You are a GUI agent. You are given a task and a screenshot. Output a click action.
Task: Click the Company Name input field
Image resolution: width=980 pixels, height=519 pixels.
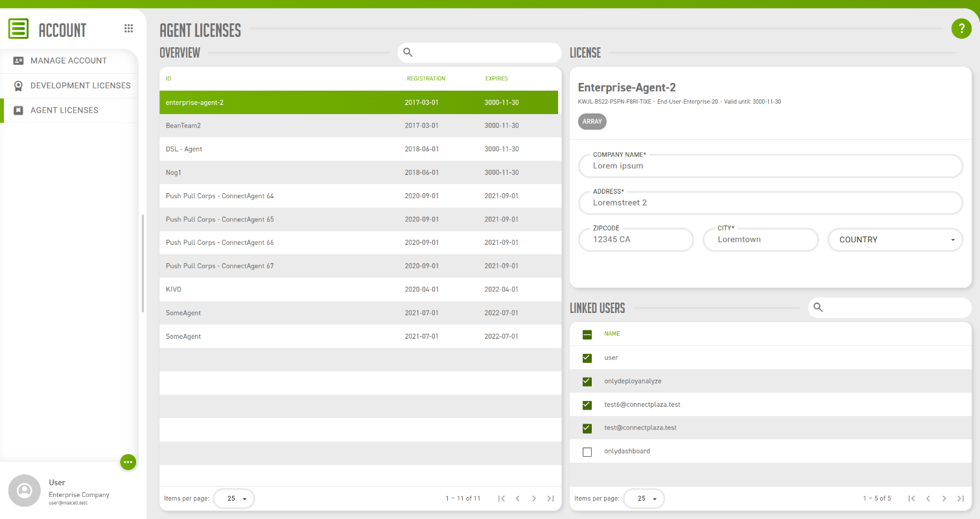point(771,166)
